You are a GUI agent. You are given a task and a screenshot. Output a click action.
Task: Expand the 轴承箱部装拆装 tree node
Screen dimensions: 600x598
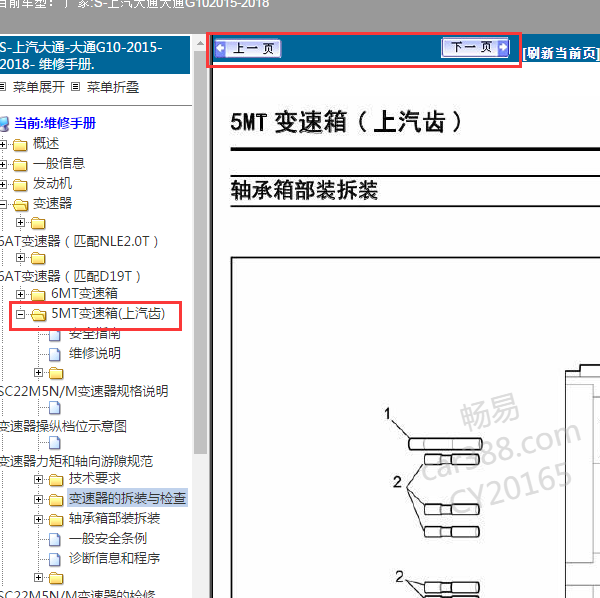click(38, 519)
